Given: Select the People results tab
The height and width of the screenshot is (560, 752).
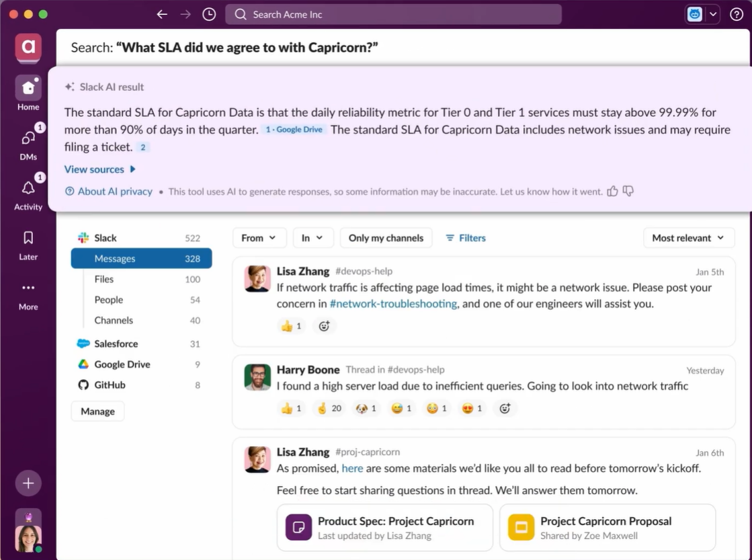Looking at the screenshot, I should click(x=141, y=300).
